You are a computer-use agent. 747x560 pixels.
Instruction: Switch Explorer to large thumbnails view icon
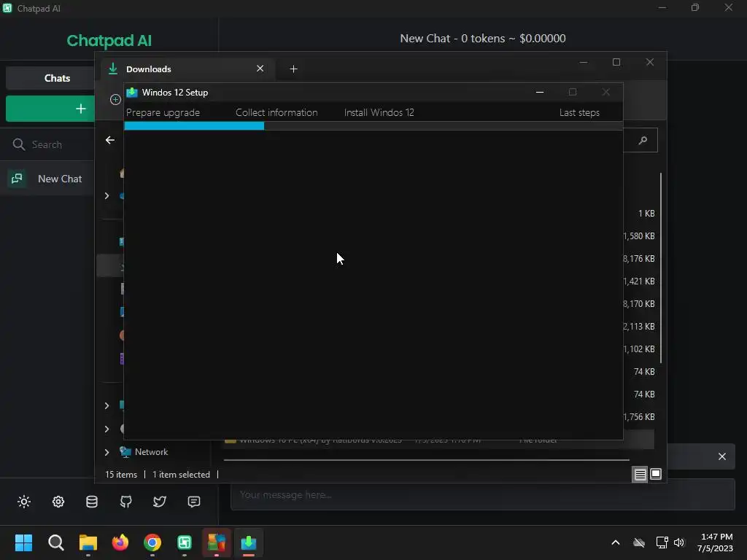(x=656, y=474)
